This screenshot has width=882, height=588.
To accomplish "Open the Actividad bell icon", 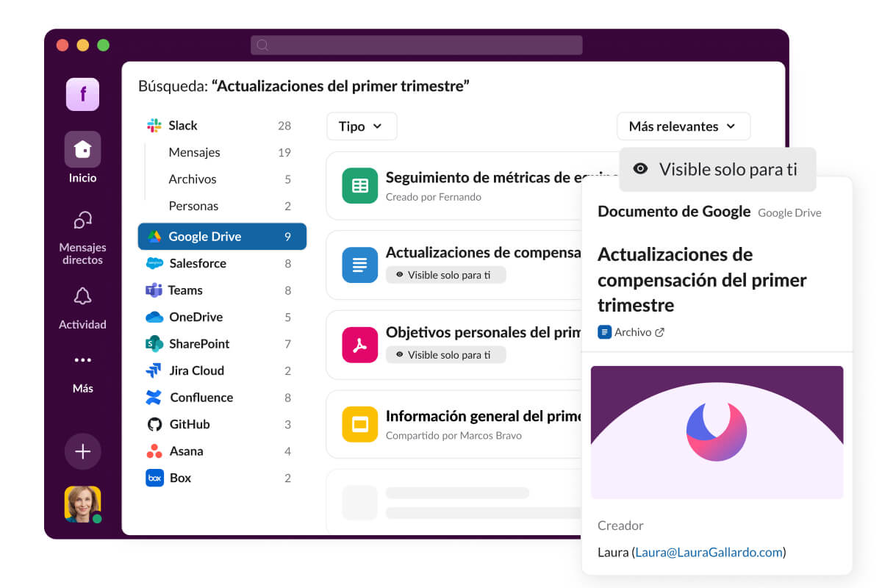I will (x=82, y=296).
